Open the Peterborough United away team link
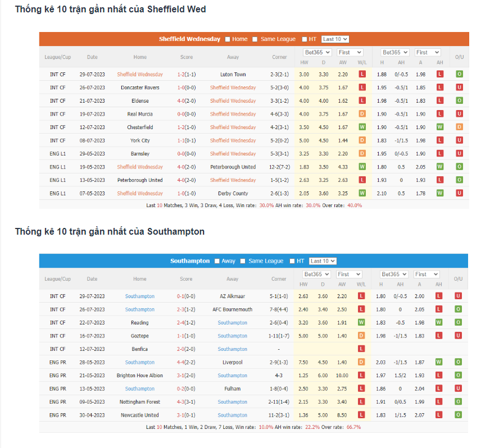 click(x=233, y=167)
